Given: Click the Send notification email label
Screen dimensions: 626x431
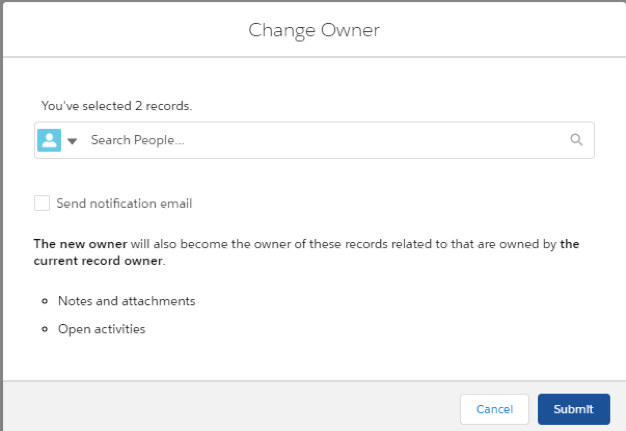Looking at the screenshot, I should (124, 204).
